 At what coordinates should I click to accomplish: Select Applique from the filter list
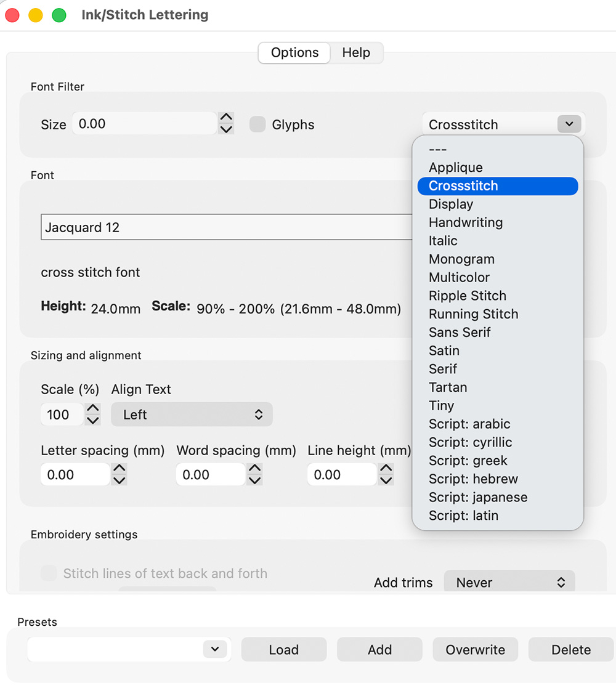coord(498,167)
